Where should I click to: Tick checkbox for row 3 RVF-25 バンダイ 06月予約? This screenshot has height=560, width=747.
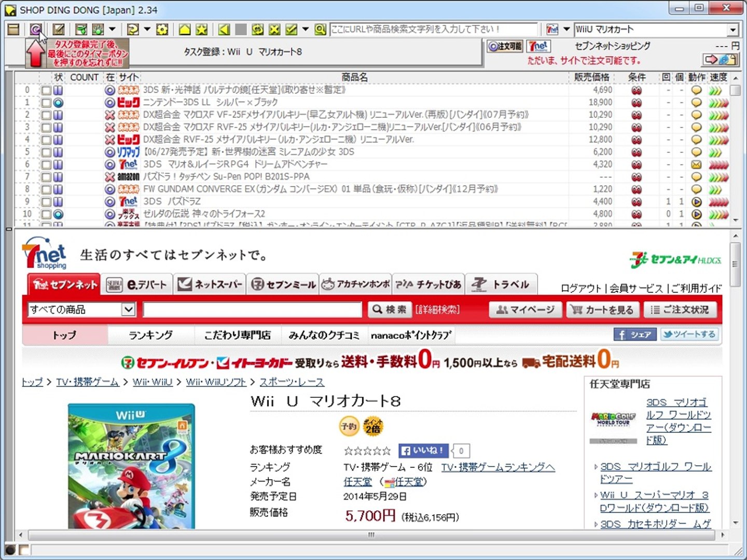coord(46,128)
